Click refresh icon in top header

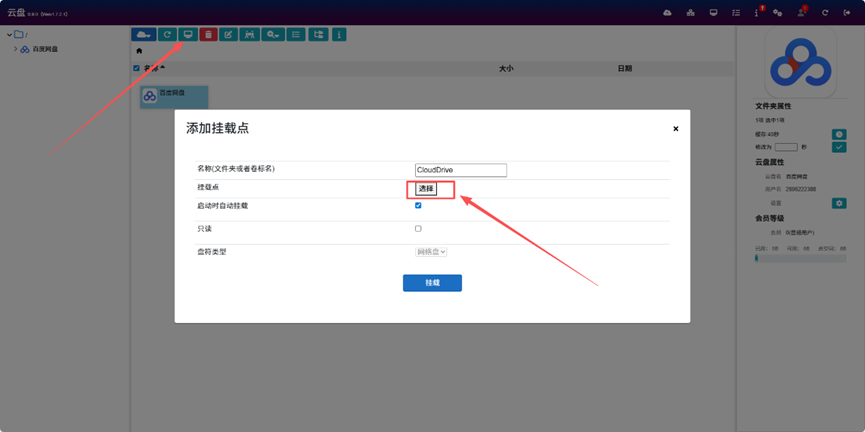tap(825, 13)
